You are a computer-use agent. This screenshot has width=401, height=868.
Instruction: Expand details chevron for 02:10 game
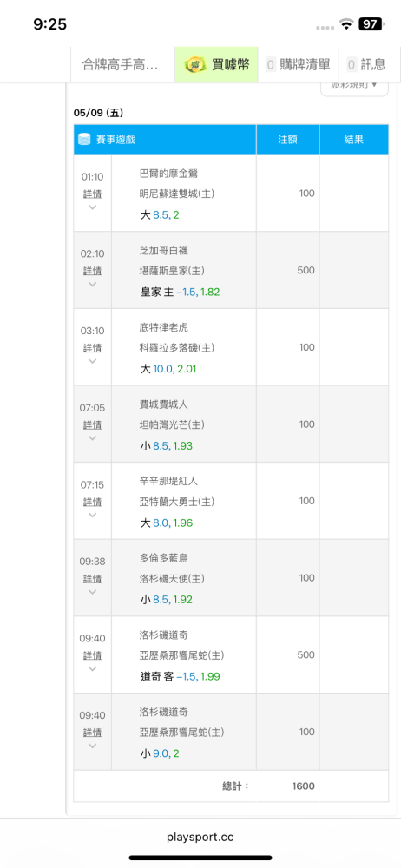pyautogui.click(x=93, y=285)
